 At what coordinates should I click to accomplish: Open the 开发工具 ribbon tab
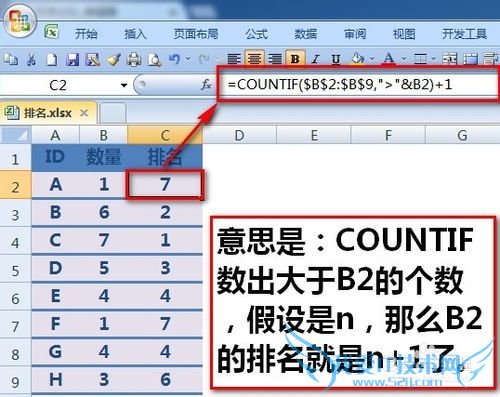point(464,34)
